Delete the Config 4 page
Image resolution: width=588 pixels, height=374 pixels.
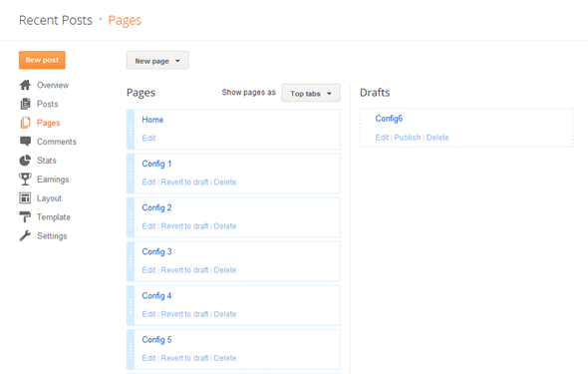(x=225, y=314)
